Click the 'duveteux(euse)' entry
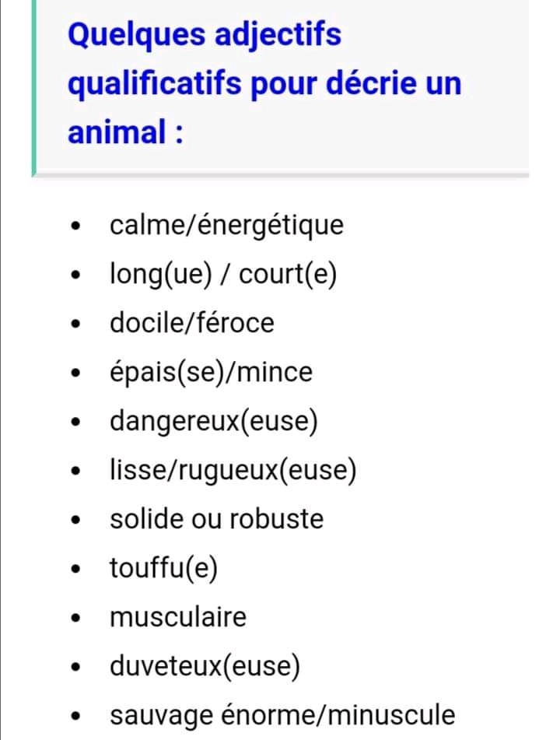This screenshot has width=560, height=740. (205, 667)
